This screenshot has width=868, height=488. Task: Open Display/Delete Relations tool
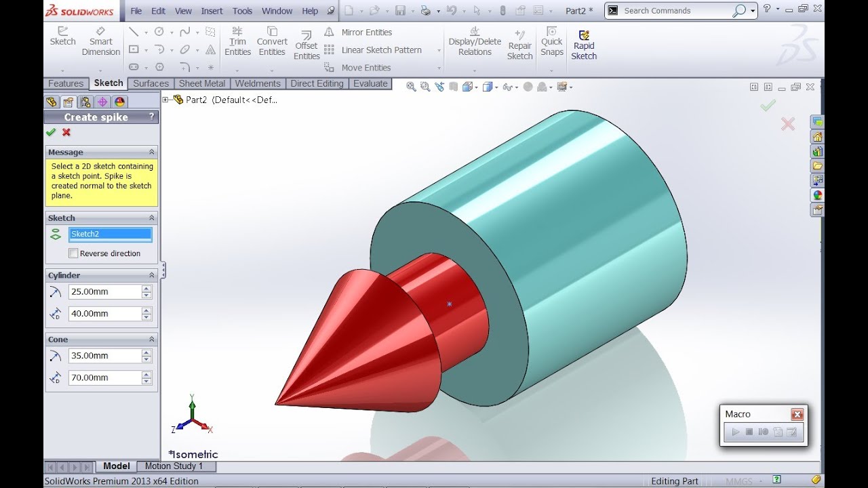coord(475,42)
